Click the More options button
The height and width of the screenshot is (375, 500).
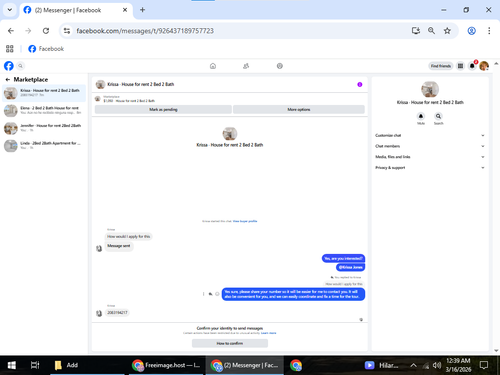point(299,109)
